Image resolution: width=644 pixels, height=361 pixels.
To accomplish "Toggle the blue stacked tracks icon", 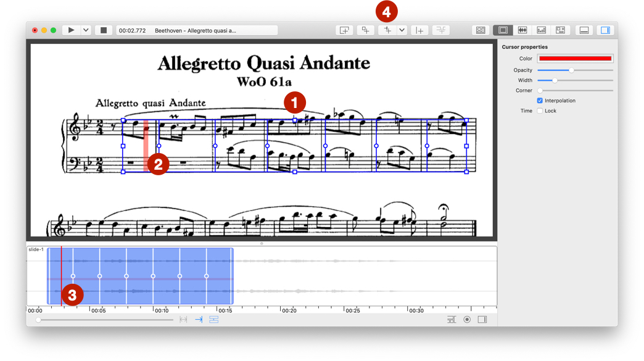I will 214,320.
